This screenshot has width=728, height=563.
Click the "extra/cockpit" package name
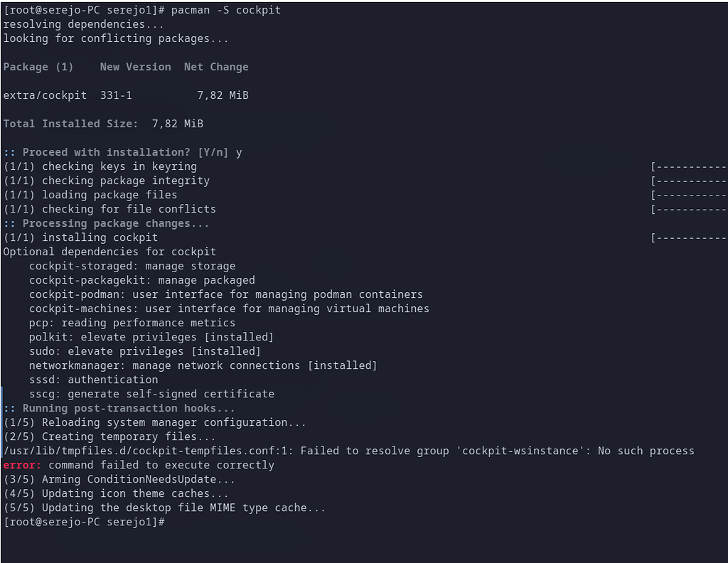45,95
